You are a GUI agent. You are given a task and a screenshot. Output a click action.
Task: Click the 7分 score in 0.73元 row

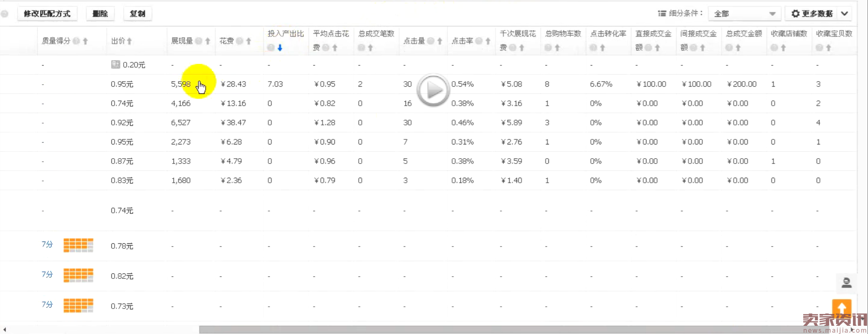coord(47,304)
